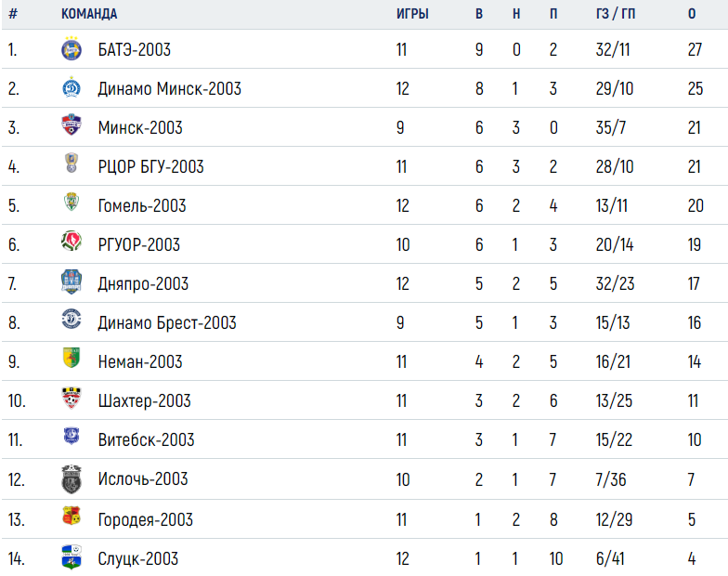Image resolution: width=728 pixels, height=576 pixels.
Task: Click the РГУОР-2003 team logo
Action: [x=71, y=242]
